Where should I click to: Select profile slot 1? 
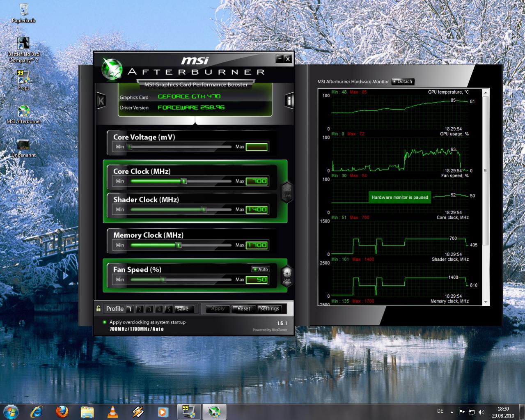[130, 309]
